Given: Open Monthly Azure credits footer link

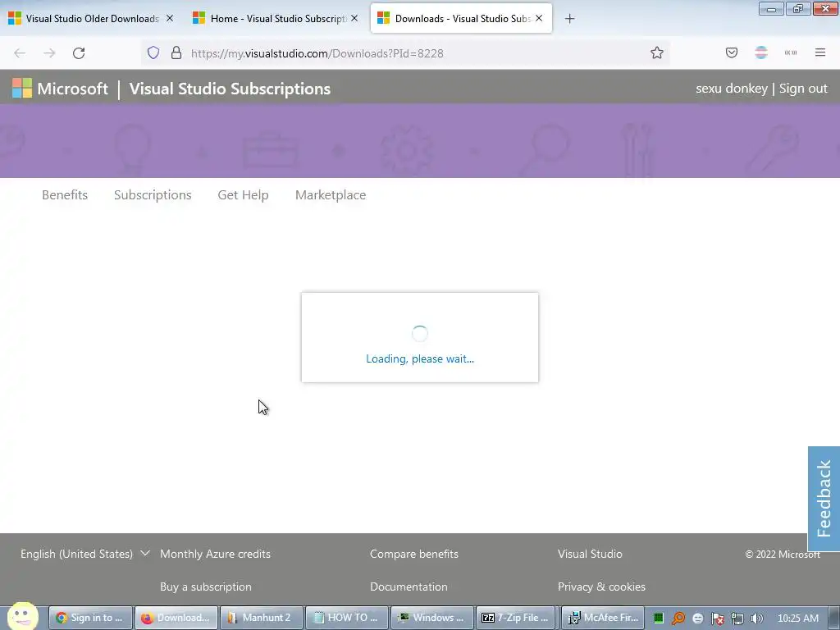Looking at the screenshot, I should tap(216, 554).
